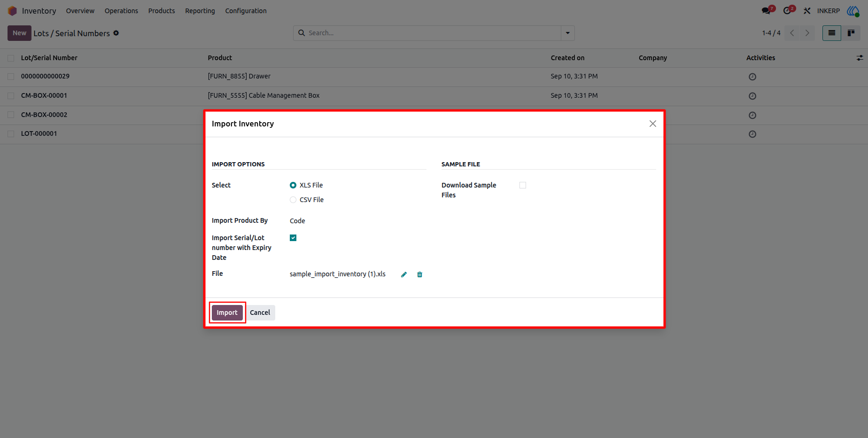Viewport: 868px width, 438px height.
Task: Select the CSV File radio option
Action: (x=293, y=200)
